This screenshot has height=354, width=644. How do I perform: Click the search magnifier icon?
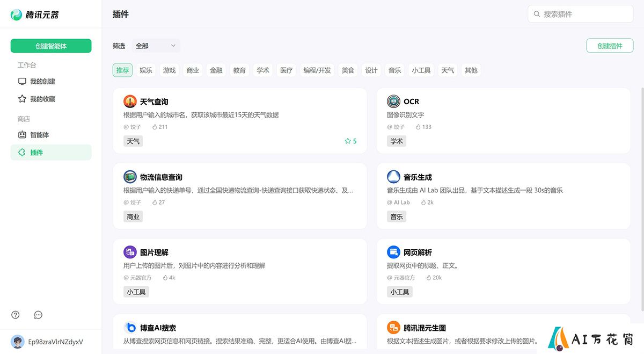click(537, 14)
